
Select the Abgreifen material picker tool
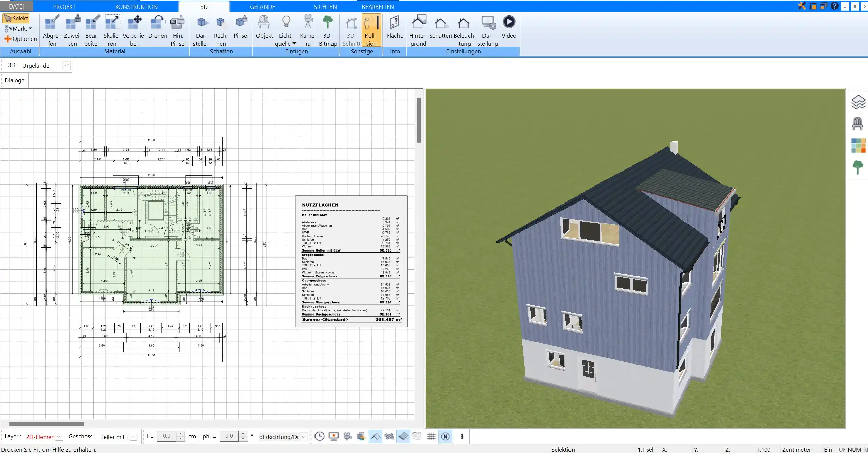52,31
